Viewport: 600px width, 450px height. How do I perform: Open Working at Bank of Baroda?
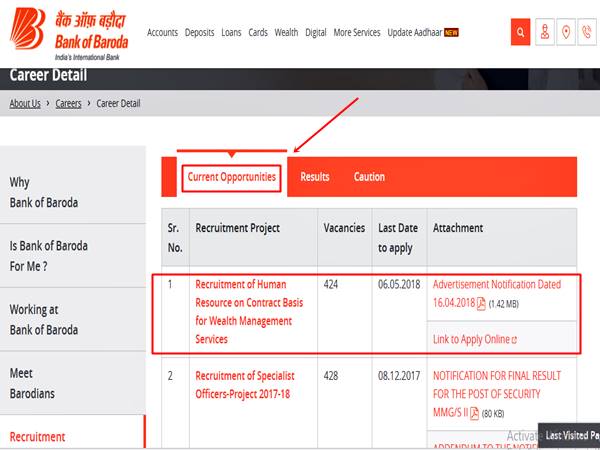pos(73,320)
